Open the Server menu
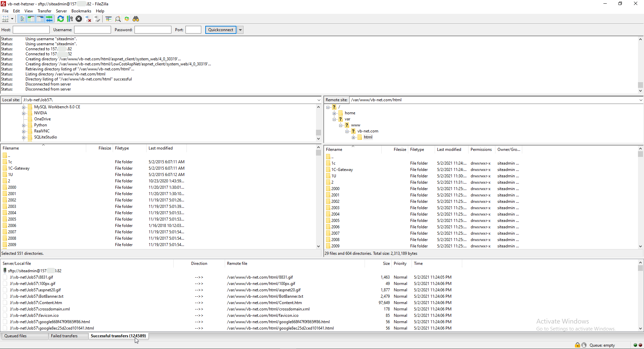This screenshot has width=644, height=349. tap(61, 11)
